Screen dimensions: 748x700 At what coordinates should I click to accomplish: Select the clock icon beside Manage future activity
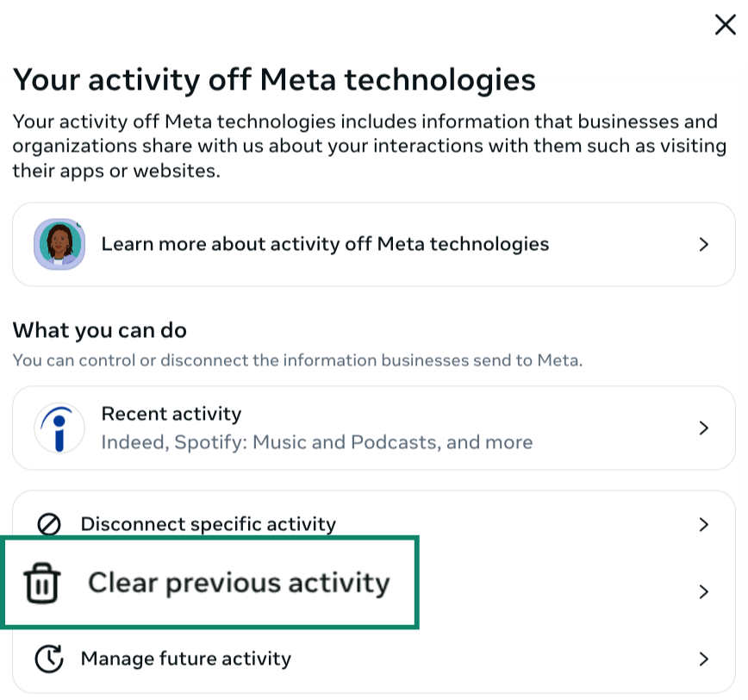tap(50, 658)
